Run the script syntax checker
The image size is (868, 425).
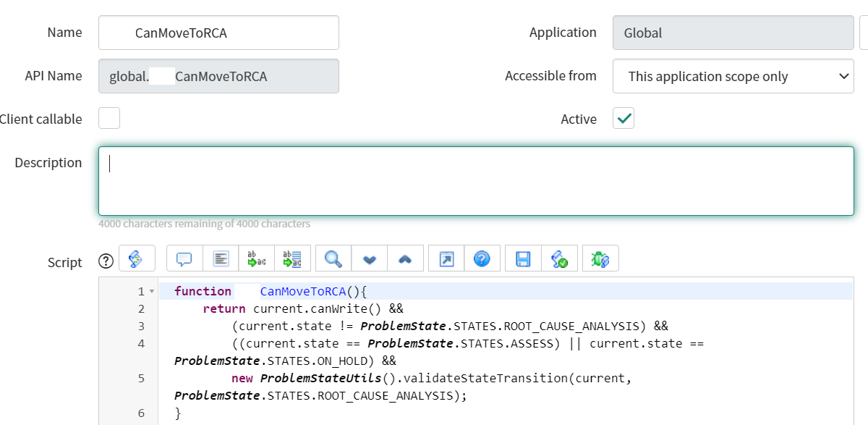[559, 258]
